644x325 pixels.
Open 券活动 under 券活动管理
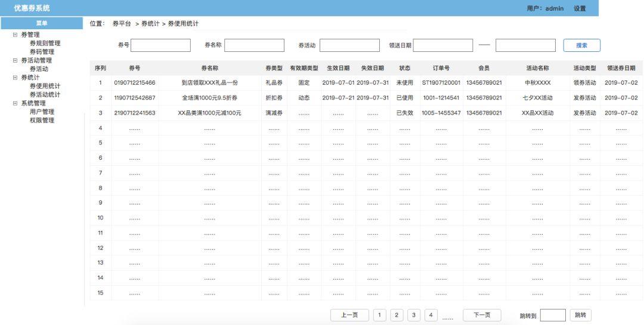pos(39,69)
